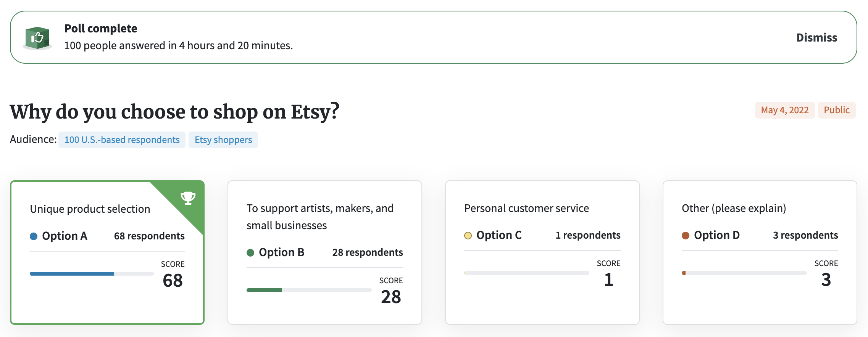This screenshot has width=868, height=337.
Task: Click the 28 respondents label
Action: click(368, 253)
